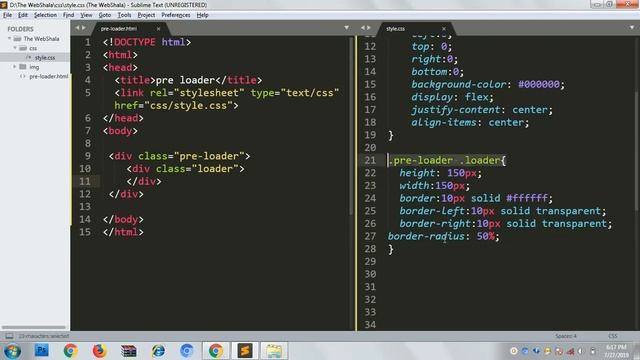The image size is (640, 360).
Task: Click the characters selected status text
Action: pos(44,336)
